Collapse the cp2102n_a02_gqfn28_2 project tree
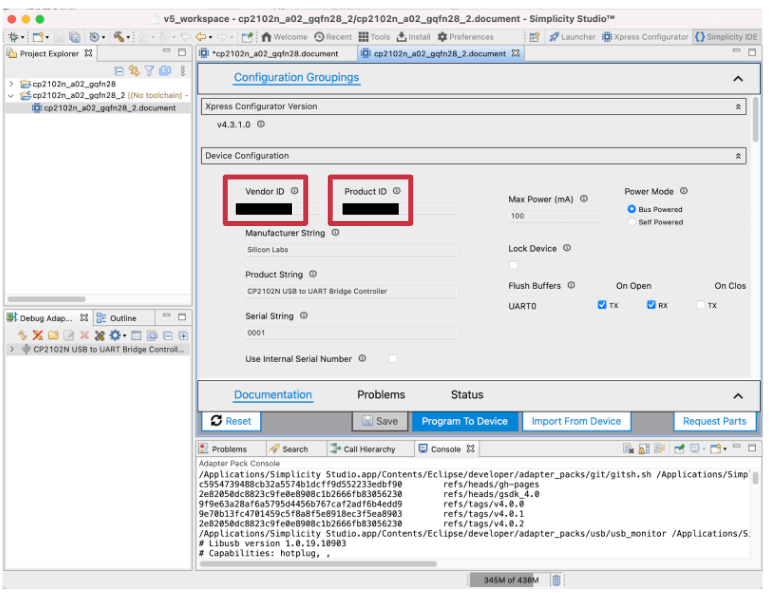Viewport: 776px width, 594px height. click(x=11, y=95)
